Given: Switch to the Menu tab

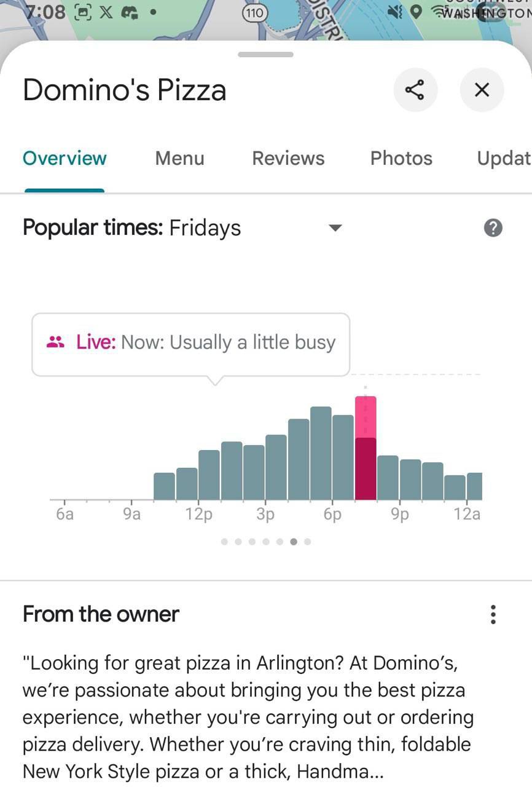Looking at the screenshot, I should point(179,158).
